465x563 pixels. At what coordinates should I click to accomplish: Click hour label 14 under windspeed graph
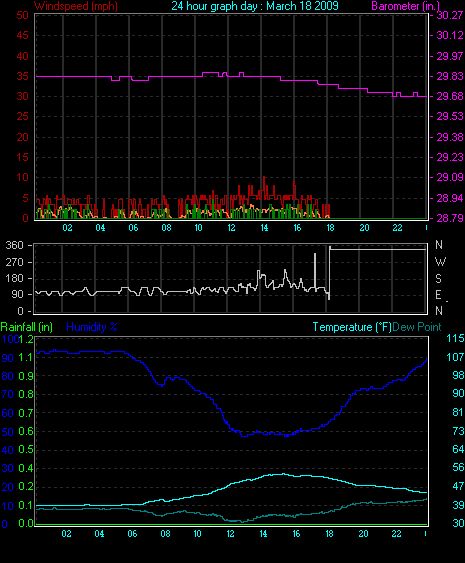click(264, 228)
